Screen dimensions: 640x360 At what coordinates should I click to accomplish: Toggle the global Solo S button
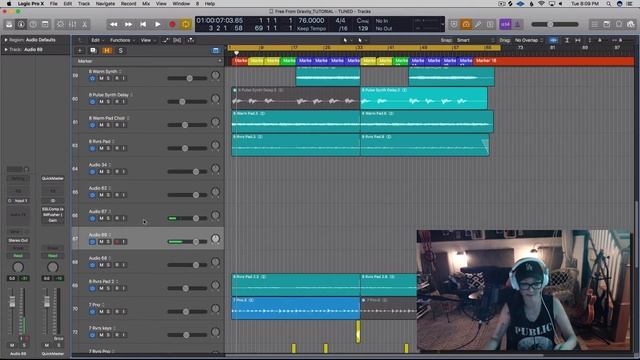120,51
